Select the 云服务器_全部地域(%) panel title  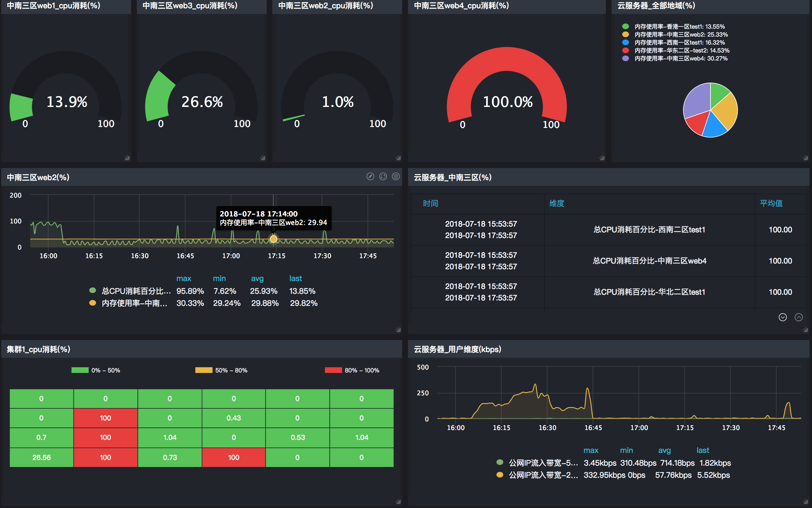pyautogui.click(x=656, y=5)
